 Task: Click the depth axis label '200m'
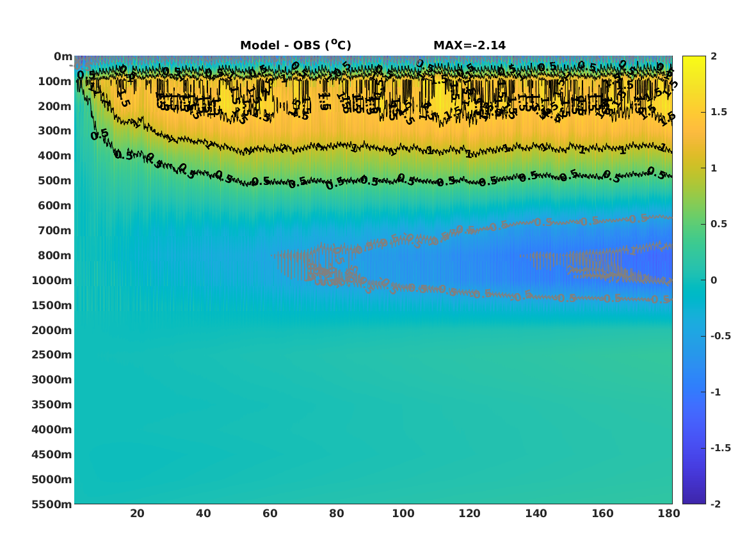pos(55,106)
